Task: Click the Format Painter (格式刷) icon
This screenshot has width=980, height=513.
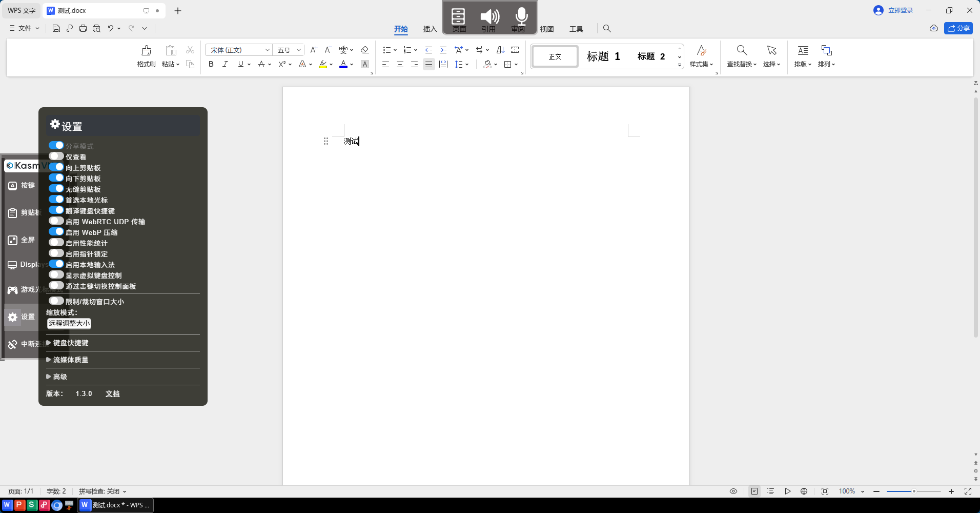Action: (146, 50)
